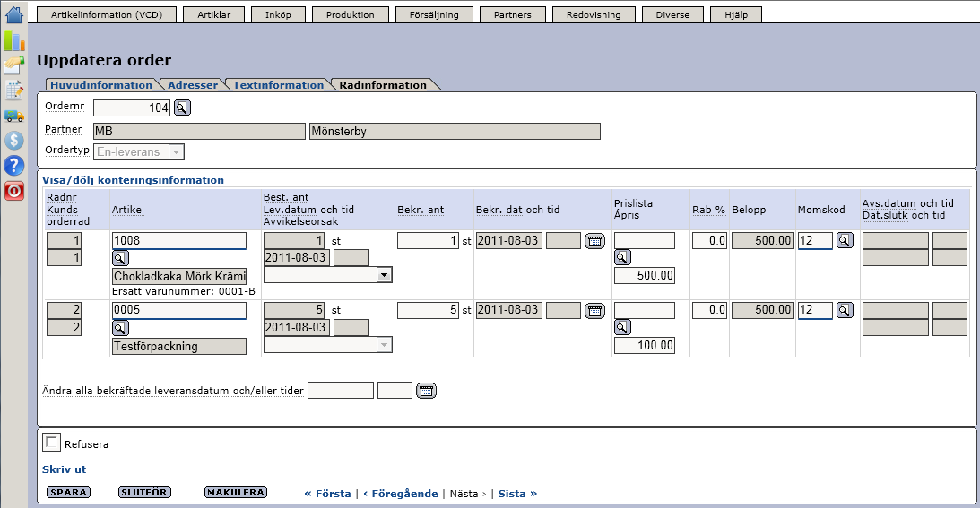Screen dimensions: 980x508
Task: Open the Produktion menu
Action: [x=350, y=15]
